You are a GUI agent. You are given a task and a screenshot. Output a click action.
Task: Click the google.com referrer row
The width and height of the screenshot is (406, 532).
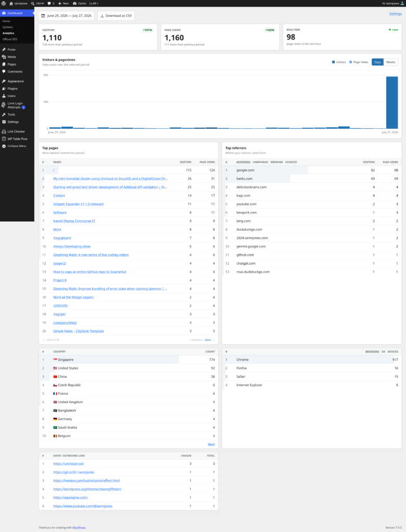(311, 170)
